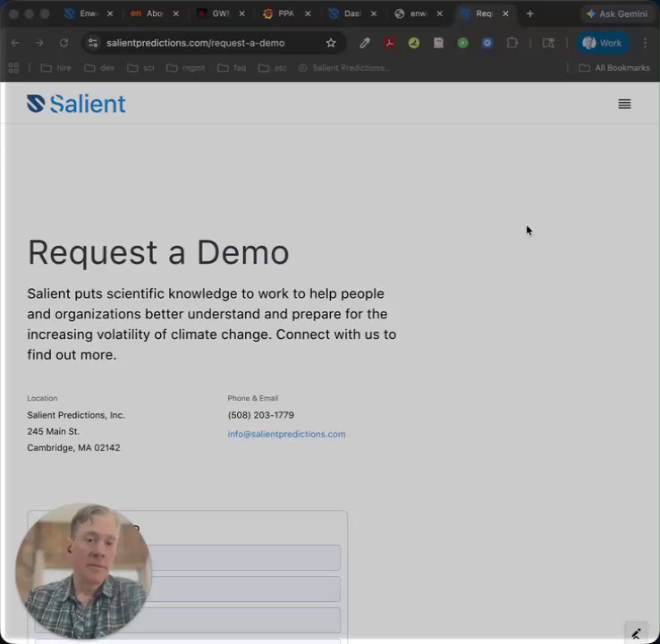Open the hamburger menu on the Salient page
The image size is (660, 644).
[x=624, y=104]
